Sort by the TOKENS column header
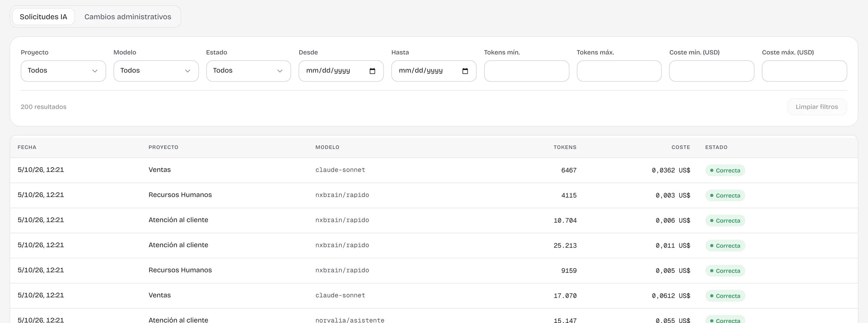Image resolution: width=868 pixels, height=323 pixels. 565,147
